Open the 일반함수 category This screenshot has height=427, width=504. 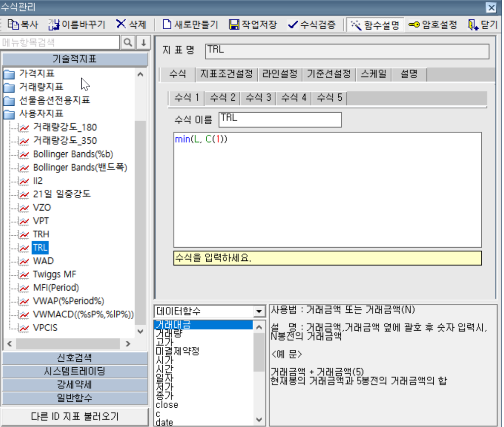(75, 398)
